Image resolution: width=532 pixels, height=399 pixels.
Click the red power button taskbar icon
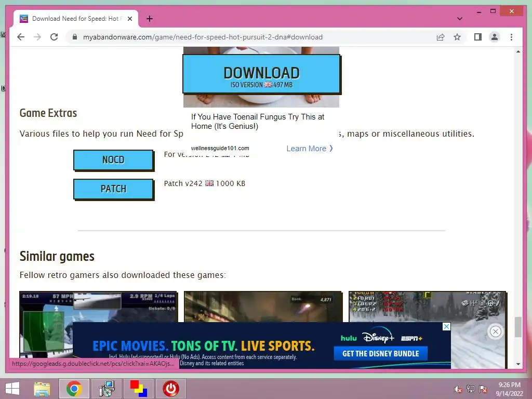tap(170, 389)
